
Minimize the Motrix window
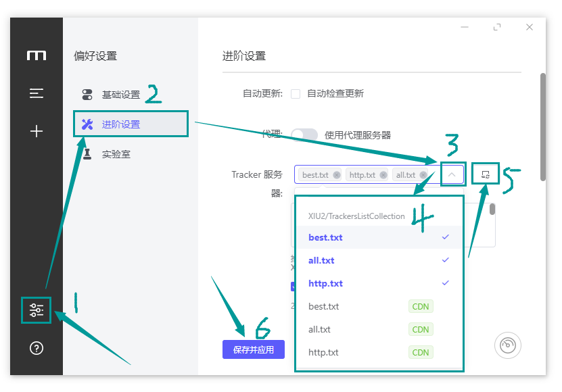[x=465, y=27]
